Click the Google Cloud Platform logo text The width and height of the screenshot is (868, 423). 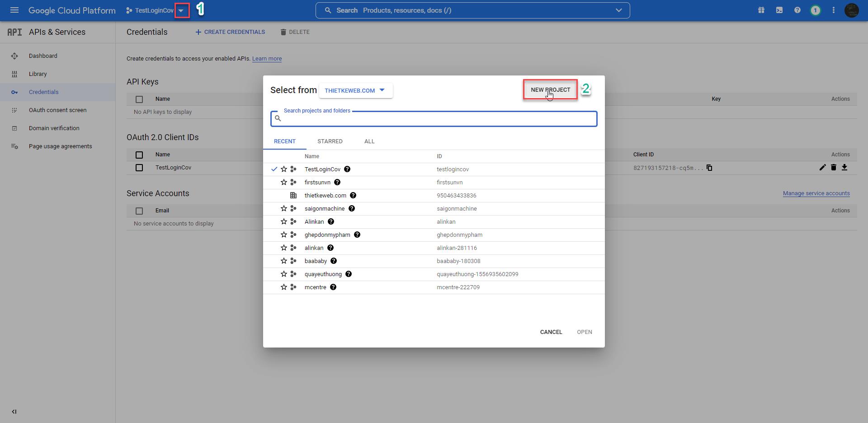point(72,10)
